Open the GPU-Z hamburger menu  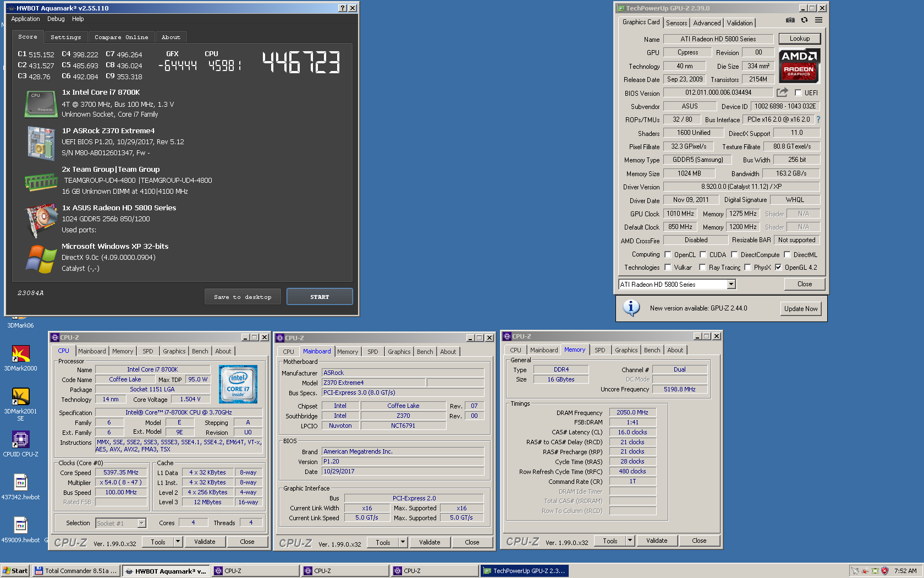coord(818,20)
